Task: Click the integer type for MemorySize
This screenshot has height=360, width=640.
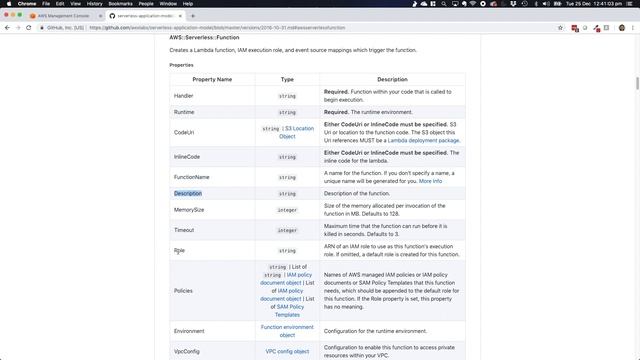Action: [287, 210]
